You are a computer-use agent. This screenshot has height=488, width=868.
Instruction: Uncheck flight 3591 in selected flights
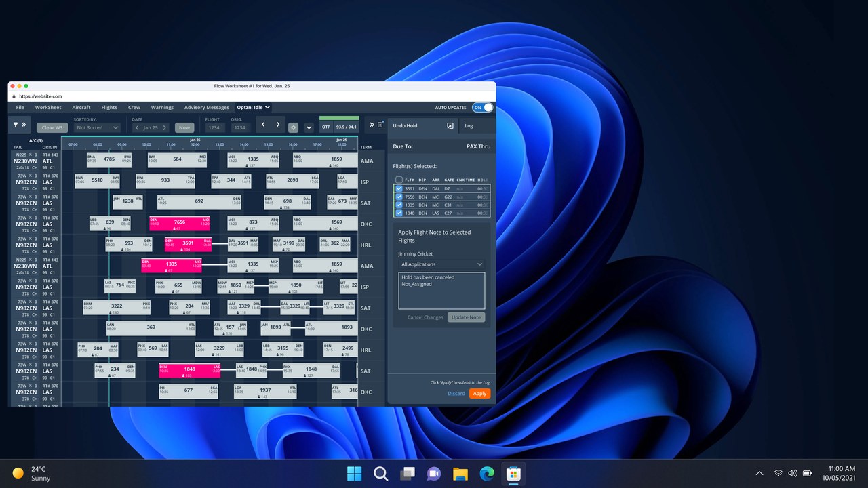399,188
